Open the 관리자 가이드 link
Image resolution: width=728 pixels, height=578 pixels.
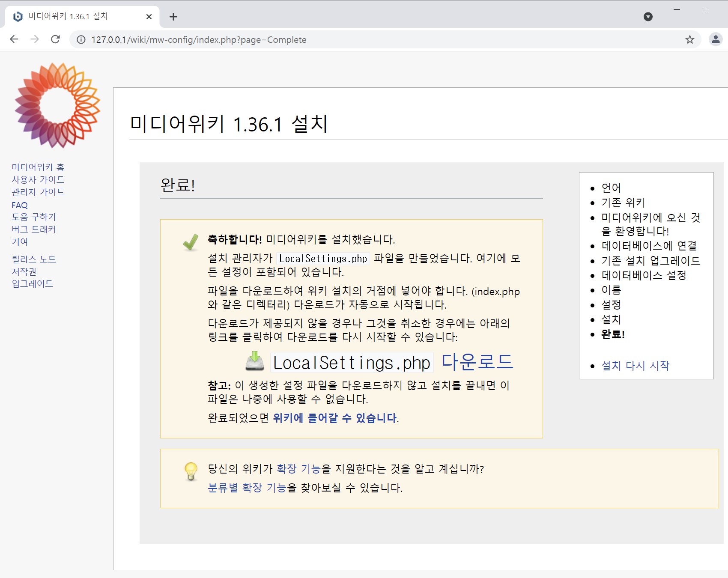point(38,192)
